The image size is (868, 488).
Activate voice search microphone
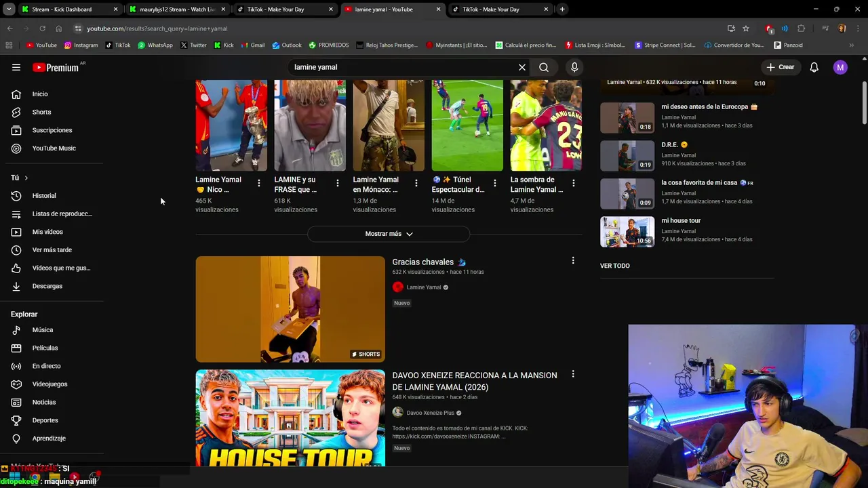tap(574, 67)
